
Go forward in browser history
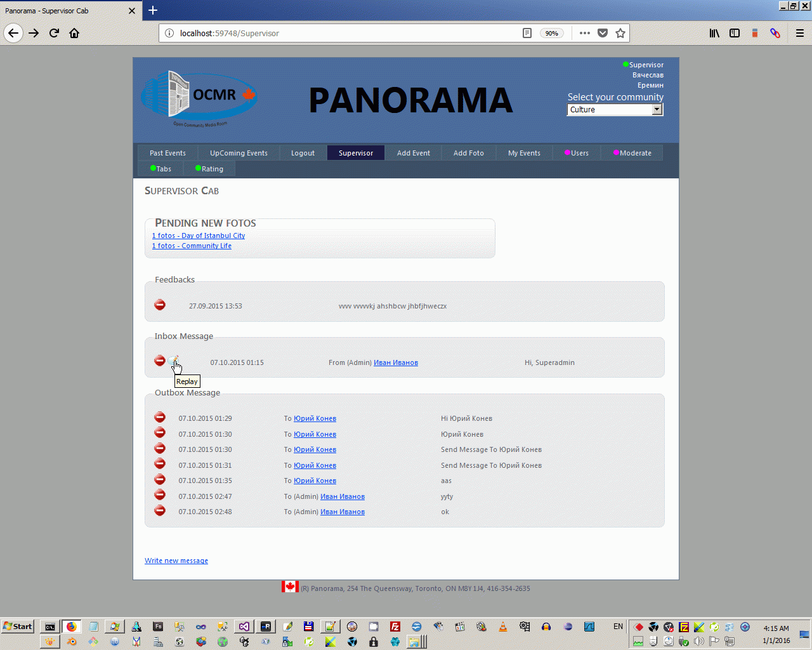click(x=34, y=33)
